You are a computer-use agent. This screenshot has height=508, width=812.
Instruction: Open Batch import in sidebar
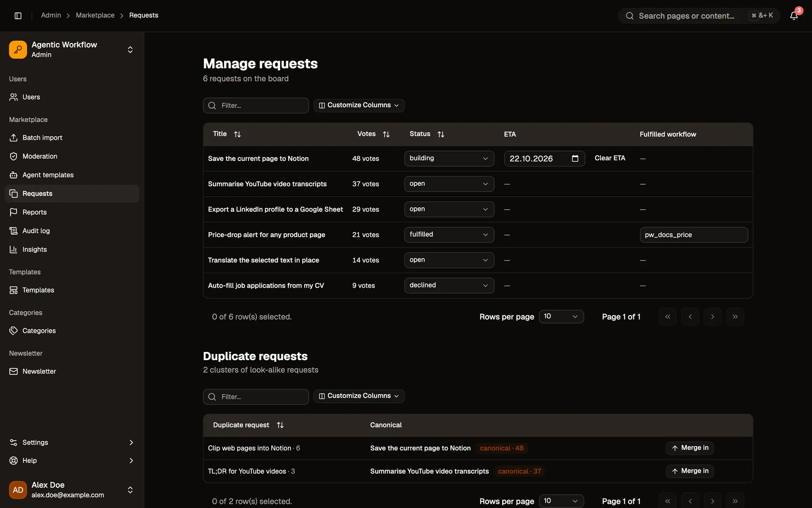tap(72, 138)
